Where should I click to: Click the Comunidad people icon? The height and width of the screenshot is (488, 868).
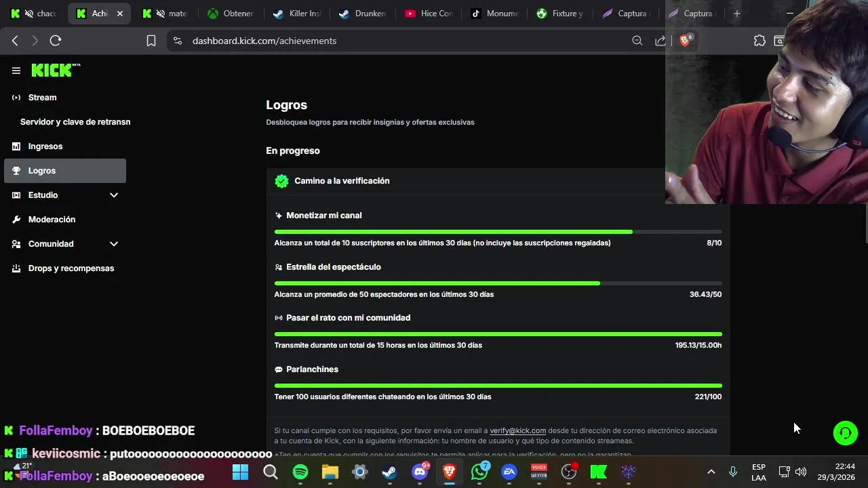pyautogui.click(x=16, y=244)
